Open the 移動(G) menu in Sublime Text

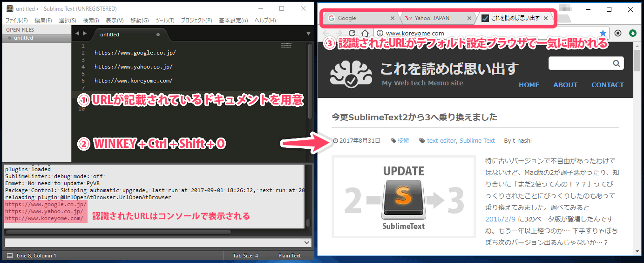click(140, 21)
